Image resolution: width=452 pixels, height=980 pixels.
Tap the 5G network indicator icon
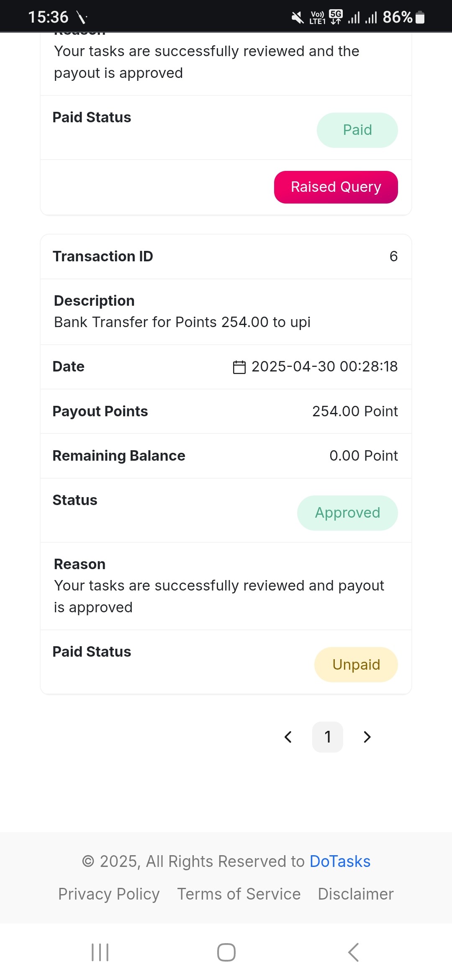336,17
